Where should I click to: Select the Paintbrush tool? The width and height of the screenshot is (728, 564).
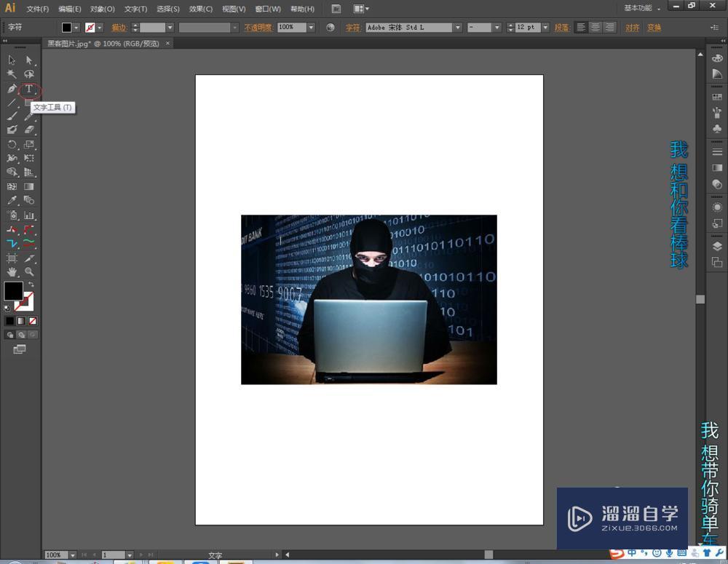[12, 116]
